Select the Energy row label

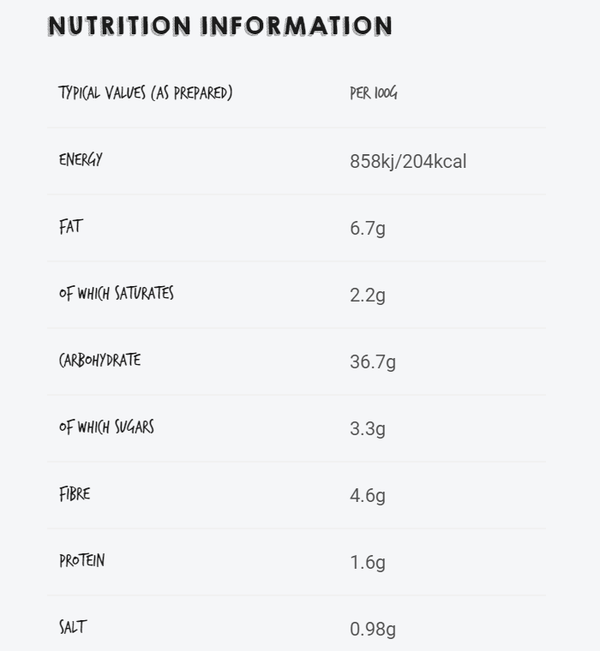pos(81,159)
